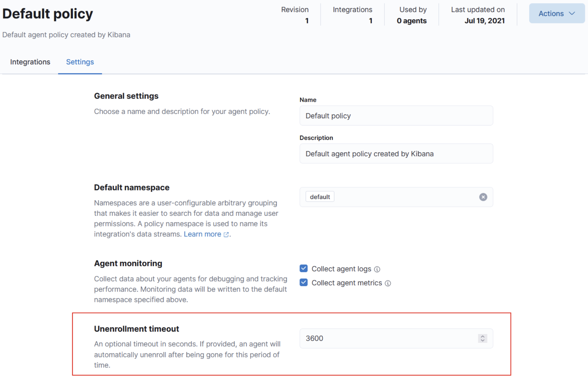This screenshot has width=588, height=381.
Task: Decrease unenrollment timeout with the down arrow
Action: click(483, 340)
